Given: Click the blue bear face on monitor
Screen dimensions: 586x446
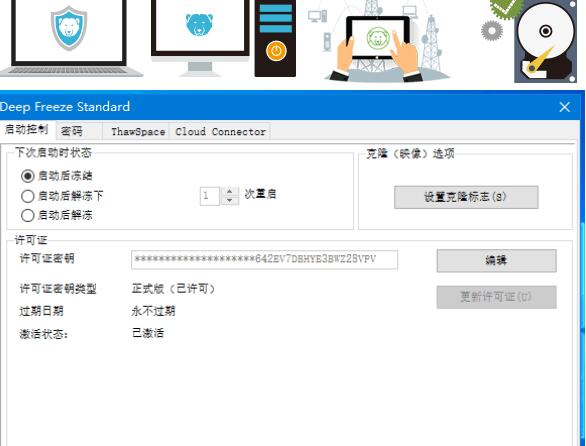Looking at the screenshot, I should pos(199,25).
